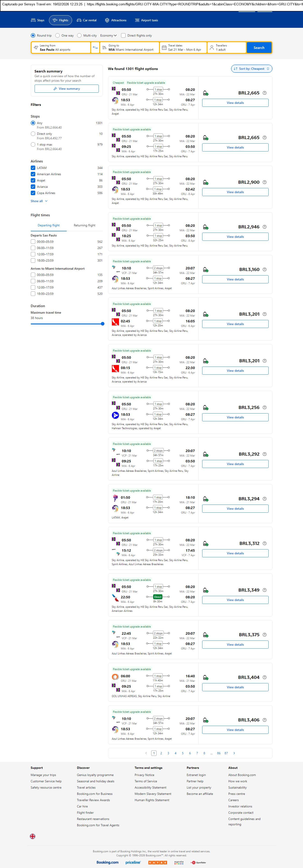Switch to the Returning flight tab

[x=84, y=225]
